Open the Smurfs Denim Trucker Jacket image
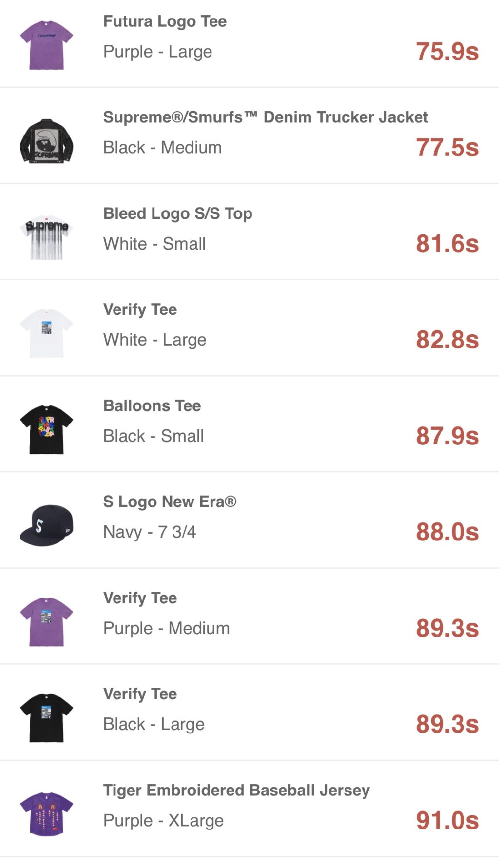 point(46,141)
